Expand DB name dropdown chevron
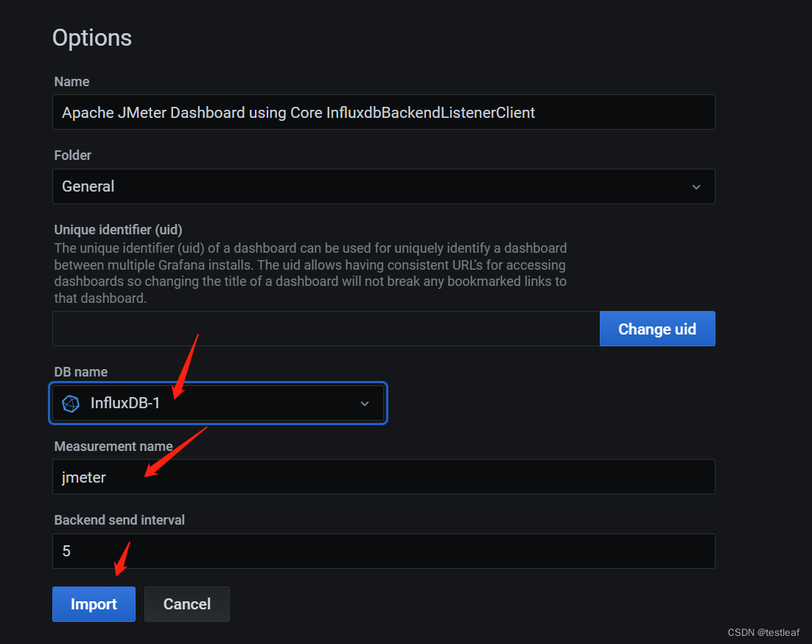Viewport: 812px width, 644px height. coord(365,404)
